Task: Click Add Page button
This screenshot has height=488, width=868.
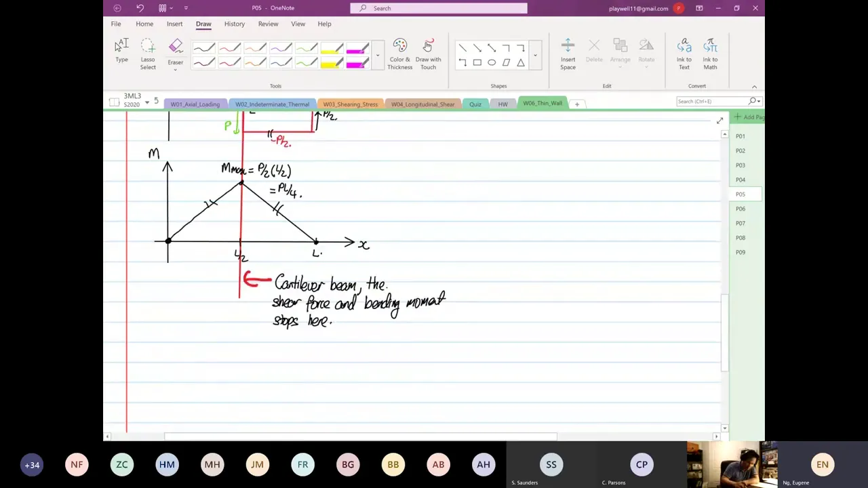Action: [x=749, y=117]
